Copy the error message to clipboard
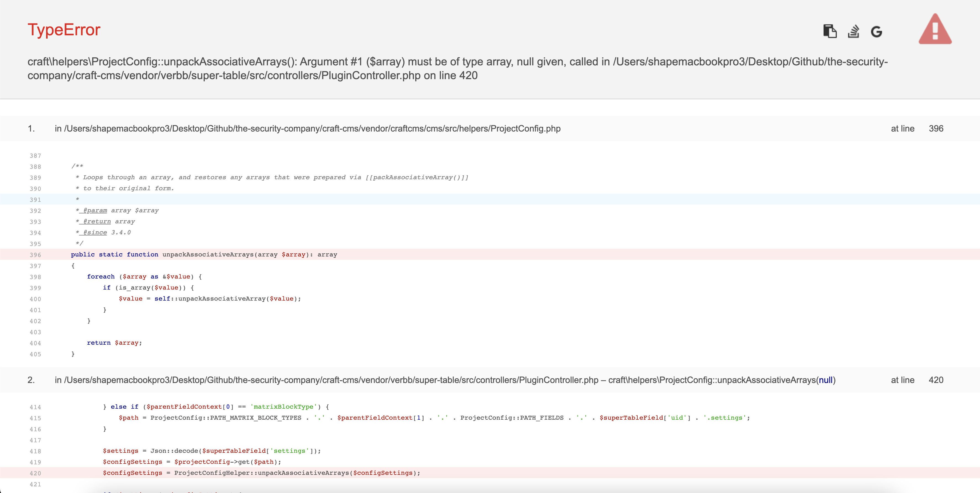Image resolution: width=980 pixels, height=493 pixels. [x=830, y=31]
